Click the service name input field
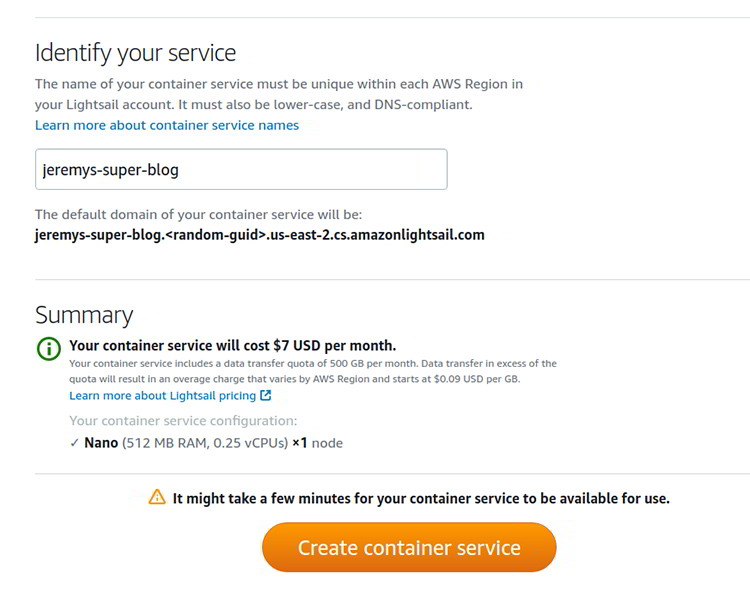Image resolution: width=750 pixels, height=610 pixels. pos(240,170)
